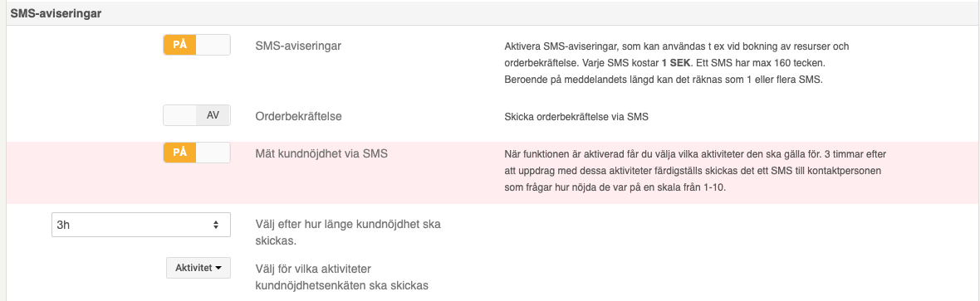
Task: Turn off the SMS-aviseringar switch
Action: [197, 46]
